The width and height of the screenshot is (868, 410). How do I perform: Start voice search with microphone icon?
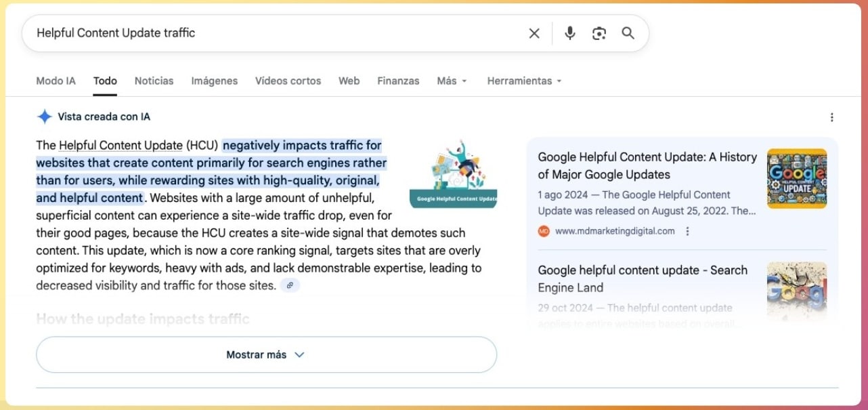569,33
